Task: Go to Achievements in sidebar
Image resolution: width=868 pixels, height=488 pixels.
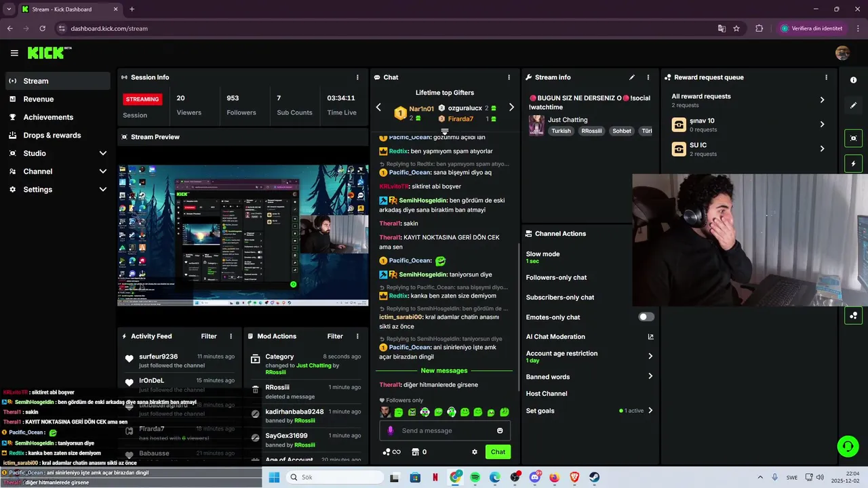Action: (58, 117)
